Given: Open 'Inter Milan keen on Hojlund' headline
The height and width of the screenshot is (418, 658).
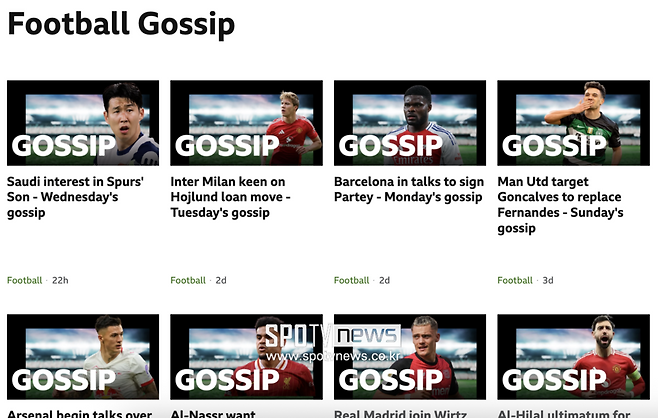Looking at the screenshot, I should [230, 197].
